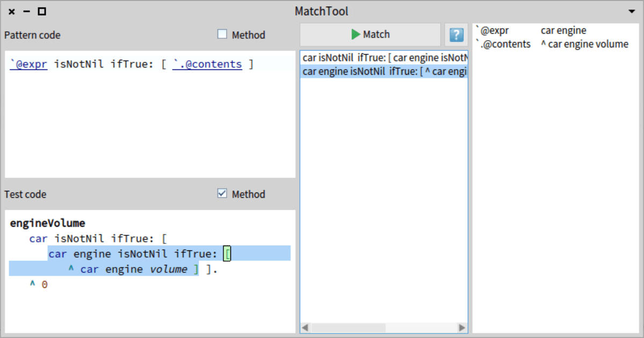Select match 'car engine isNotNil ifTrue:'
Image resolution: width=644 pixels, height=338 pixels.
[384, 71]
